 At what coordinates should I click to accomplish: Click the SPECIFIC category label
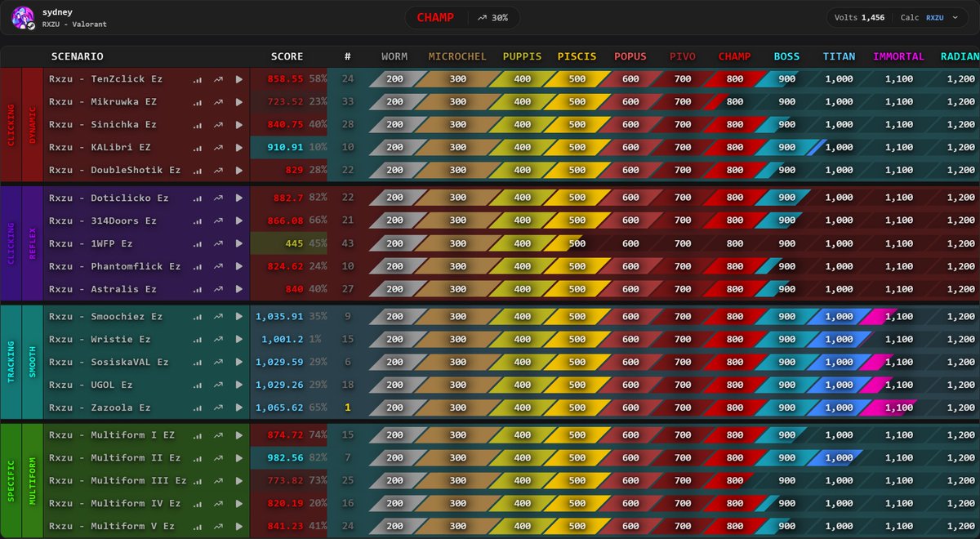pyautogui.click(x=11, y=481)
